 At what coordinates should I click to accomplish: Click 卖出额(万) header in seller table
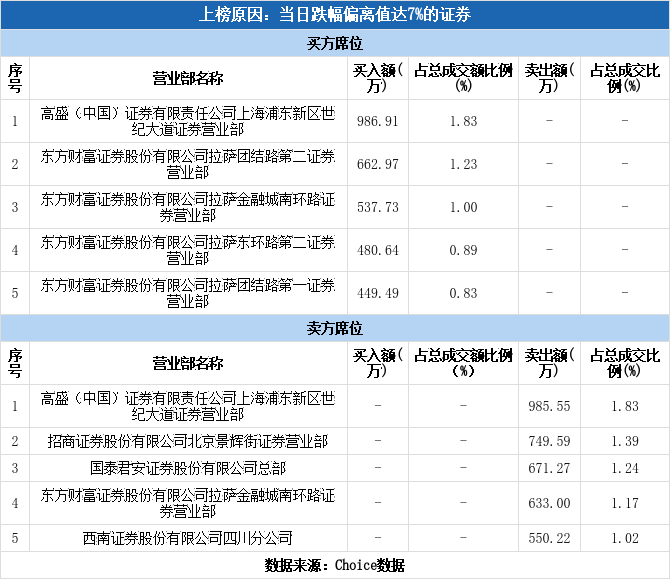(x=549, y=363)
